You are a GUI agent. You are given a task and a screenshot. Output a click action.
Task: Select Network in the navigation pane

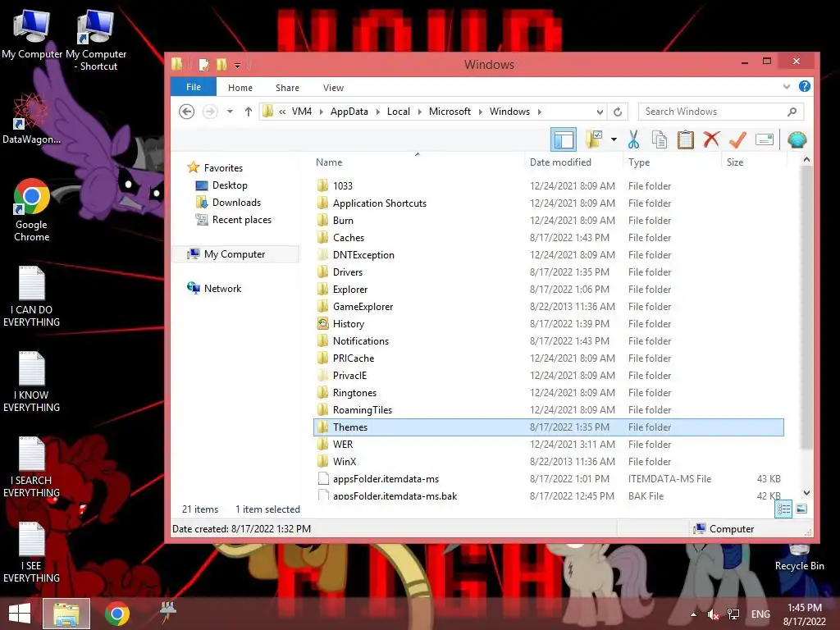point(214,288)
